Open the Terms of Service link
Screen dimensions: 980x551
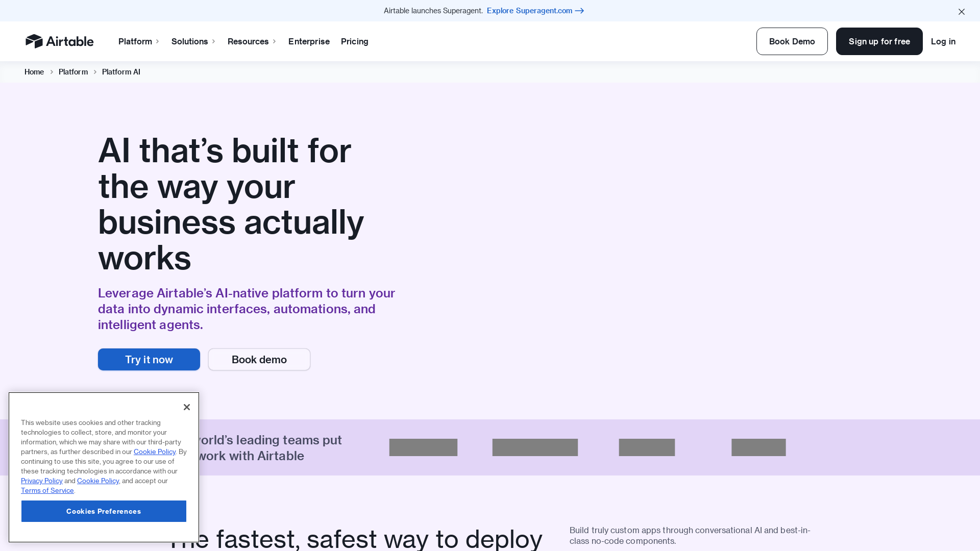point(47,490)
